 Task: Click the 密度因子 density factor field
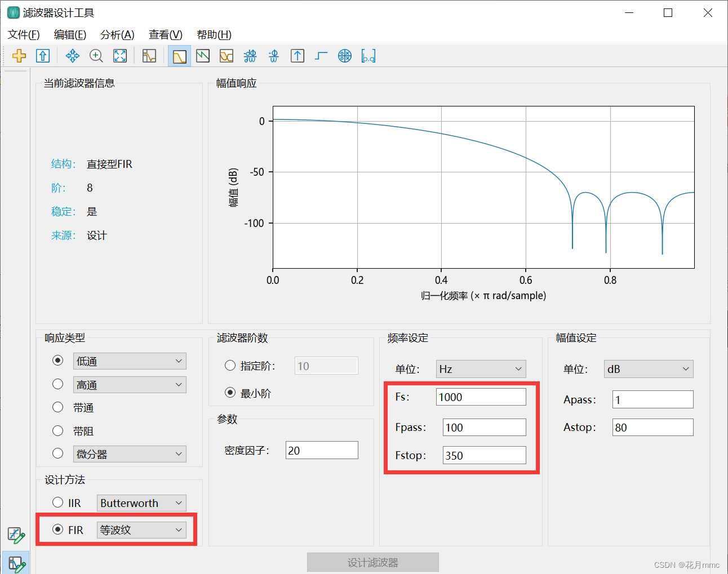tap(322, 450)
